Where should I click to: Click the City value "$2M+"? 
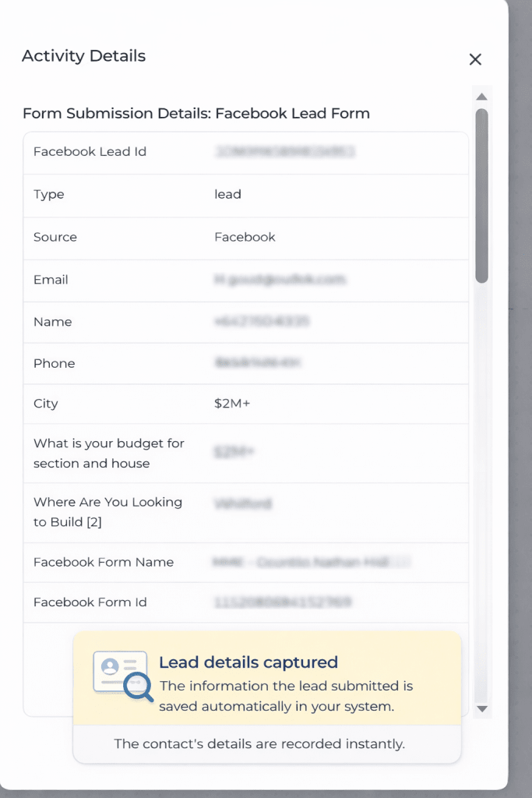[x=232, y=404]
